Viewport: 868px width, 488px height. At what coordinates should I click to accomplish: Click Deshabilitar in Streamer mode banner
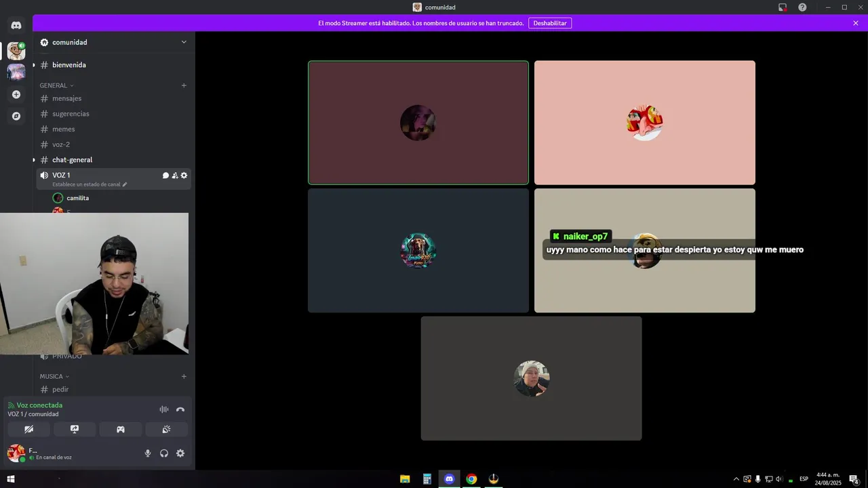tap(550, 23)
